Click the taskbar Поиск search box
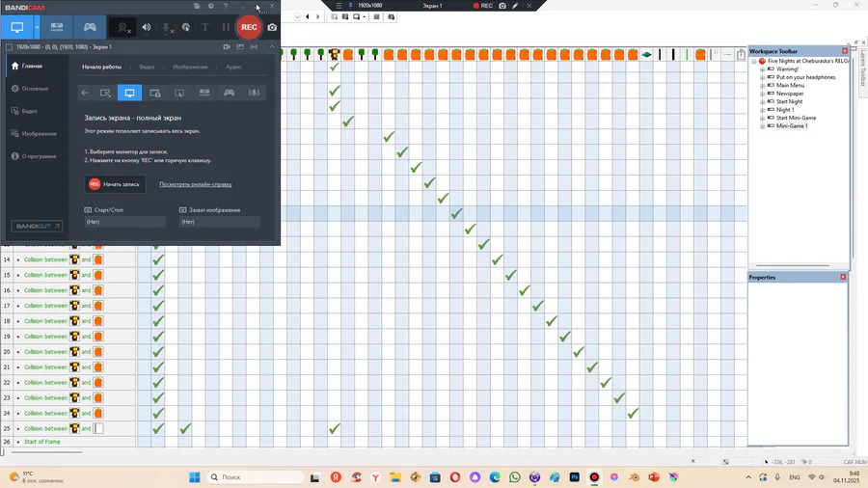Image resolution: width=868 pixels, height=488 pixels. coord(256,477)
